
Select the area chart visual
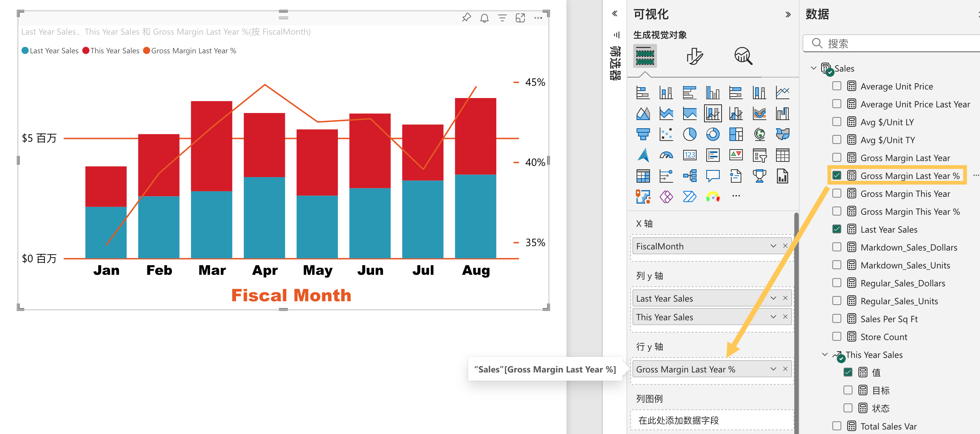click(x=643, y=113)
